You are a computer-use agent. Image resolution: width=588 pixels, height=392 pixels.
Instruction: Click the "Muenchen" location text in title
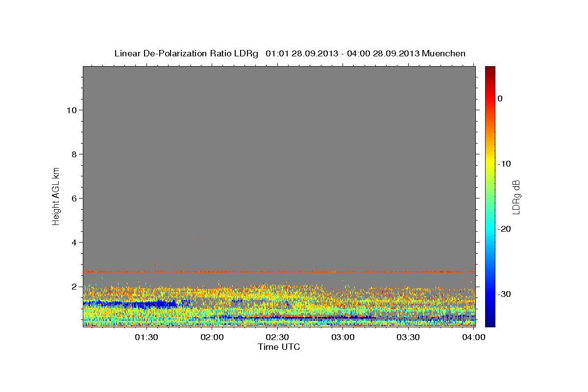coord(444,53)
